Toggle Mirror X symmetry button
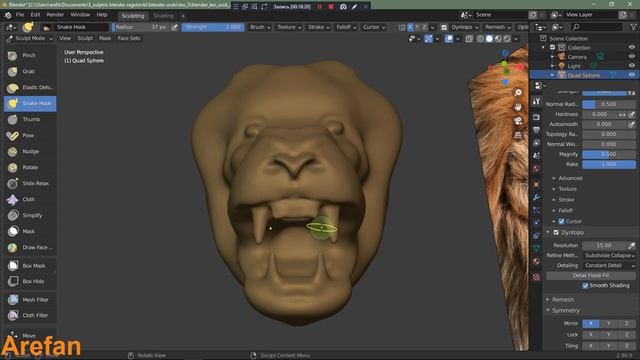This screenshot has height=360, width=640. pyautogui.click(x=591, y=324)
